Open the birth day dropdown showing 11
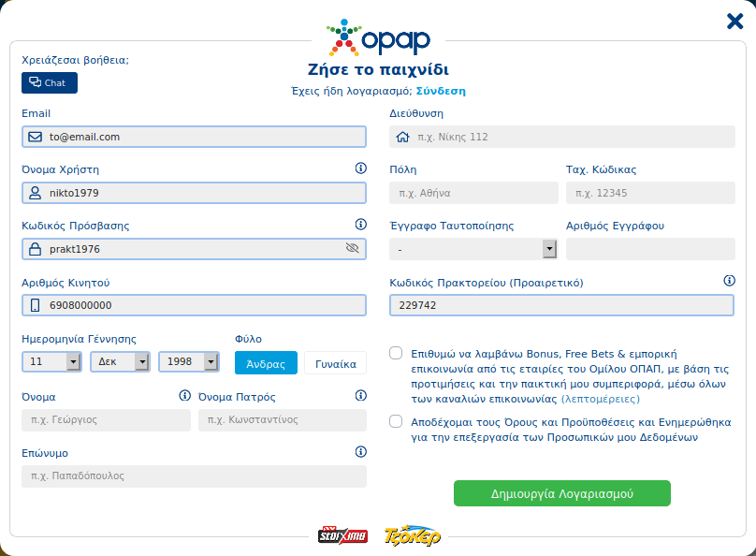The image size is (756, 556). click(x=51, y=361)
